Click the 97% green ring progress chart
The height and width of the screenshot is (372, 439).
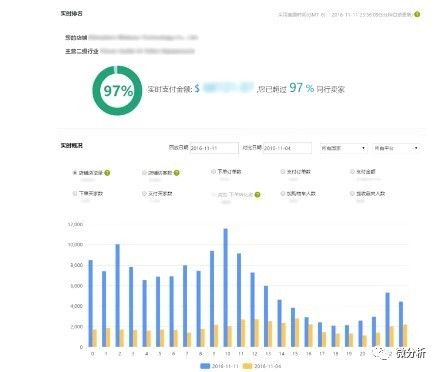(117, 90)
